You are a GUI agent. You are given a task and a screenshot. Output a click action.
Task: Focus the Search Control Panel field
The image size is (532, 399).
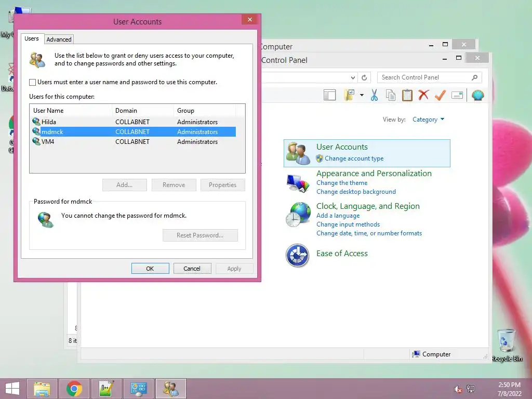(429, 77)
